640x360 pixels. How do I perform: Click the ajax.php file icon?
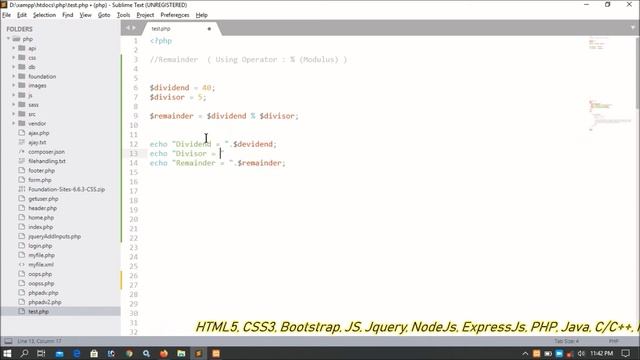22,133
